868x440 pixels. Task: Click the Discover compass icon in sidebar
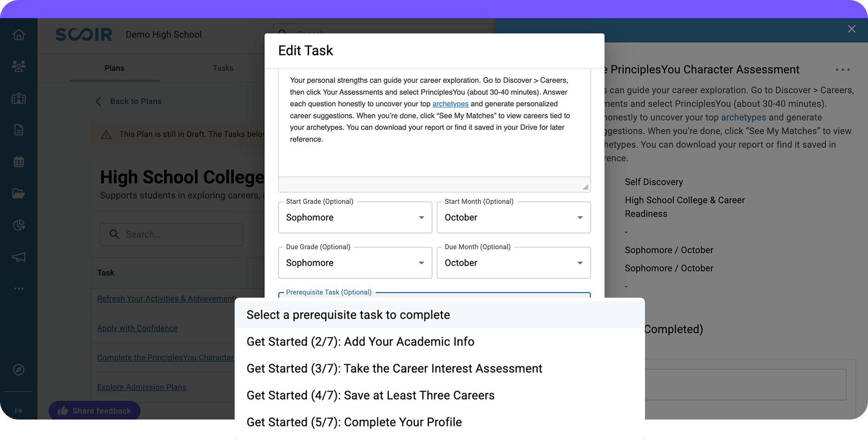pyautogui.click(x=19, y=370)
